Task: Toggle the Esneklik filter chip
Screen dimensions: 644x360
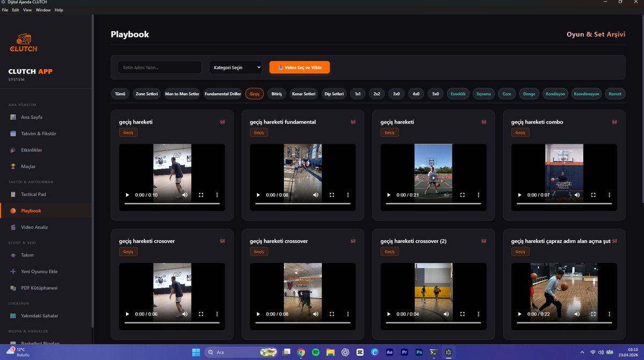Action: (458, 94)
